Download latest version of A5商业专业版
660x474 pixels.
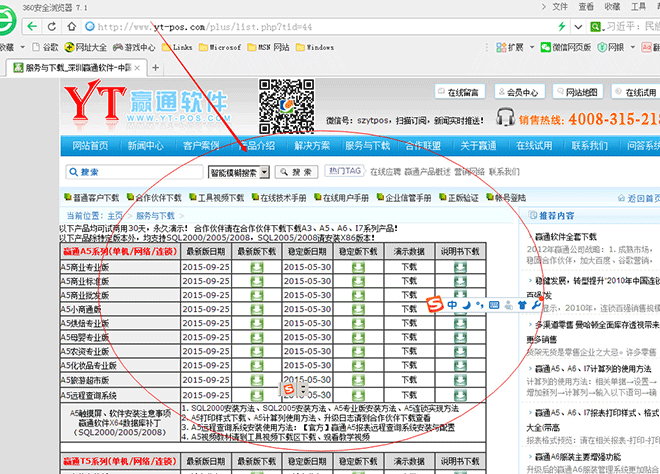(257, 267)
